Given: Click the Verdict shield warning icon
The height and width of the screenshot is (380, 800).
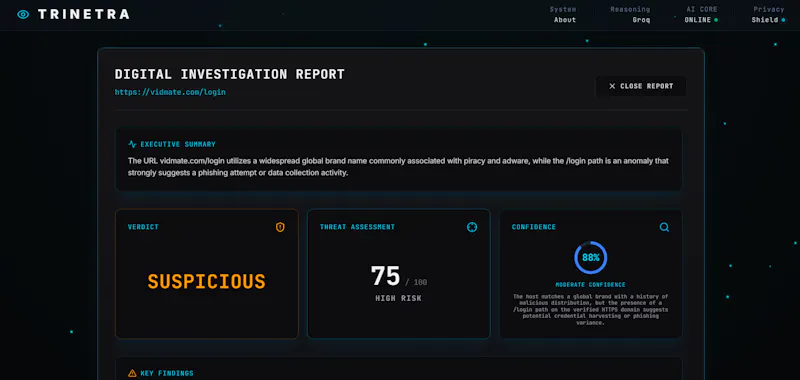Looking at the screenshot, I should tap(280, 227).
